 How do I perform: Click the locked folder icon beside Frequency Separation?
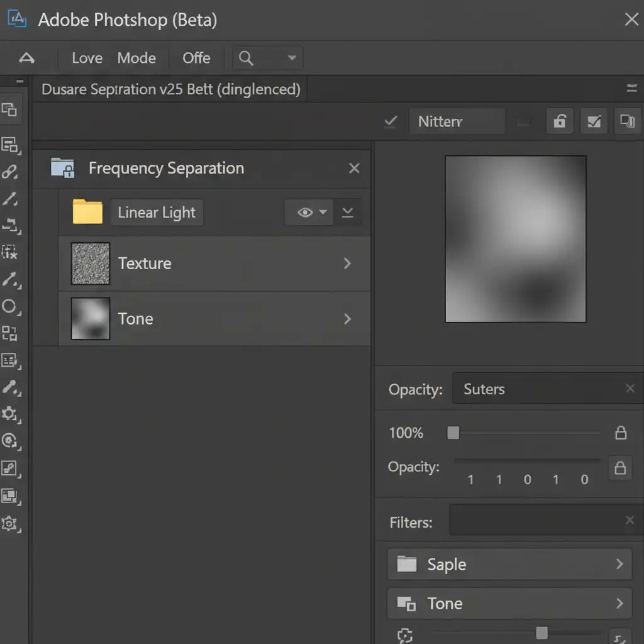[x=62, y=168]
